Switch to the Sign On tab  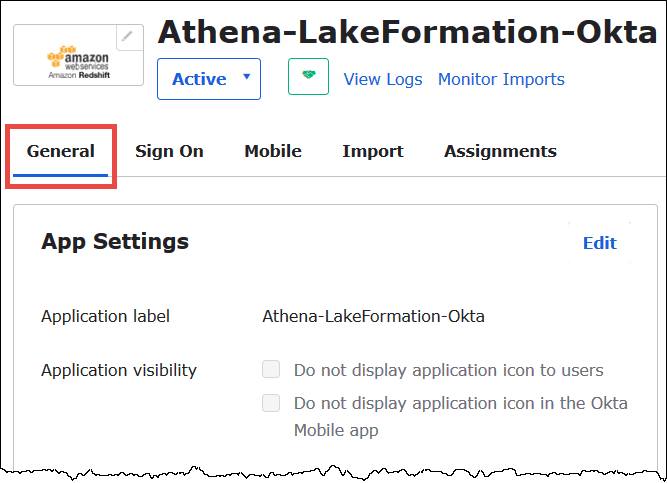point(169,152)
